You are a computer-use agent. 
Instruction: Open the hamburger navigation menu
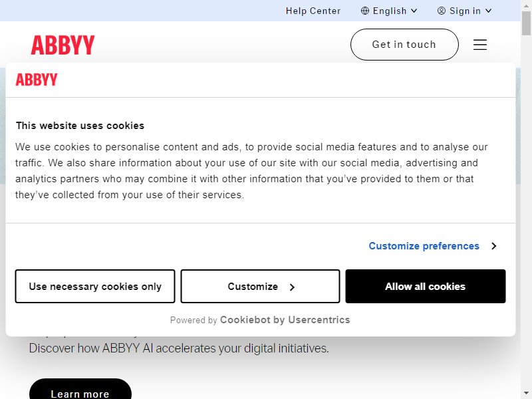click(x=479, y=45)
